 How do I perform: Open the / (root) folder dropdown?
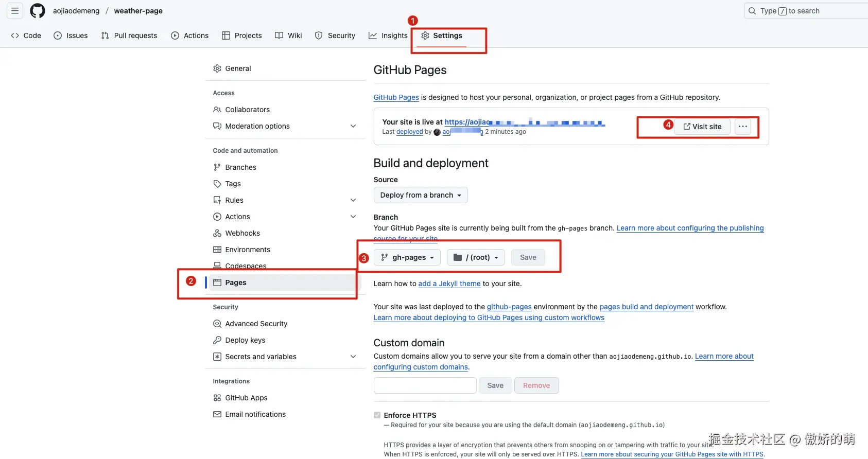click(x=476, y=257)
